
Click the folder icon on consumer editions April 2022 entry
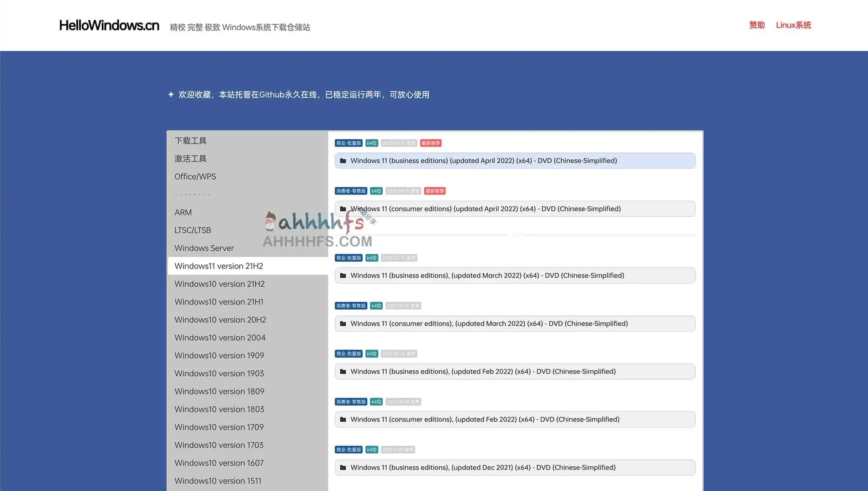pyautogui.click(x=343, y=208)
